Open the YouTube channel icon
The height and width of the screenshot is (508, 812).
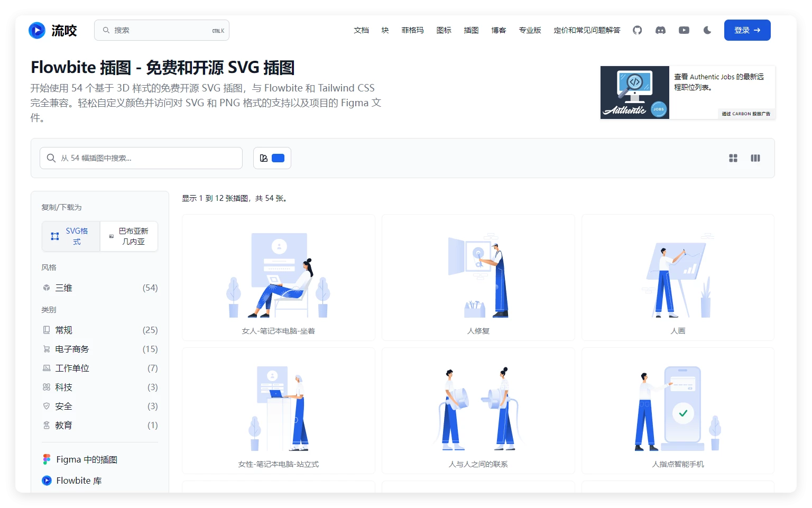(x=684, y=30)
